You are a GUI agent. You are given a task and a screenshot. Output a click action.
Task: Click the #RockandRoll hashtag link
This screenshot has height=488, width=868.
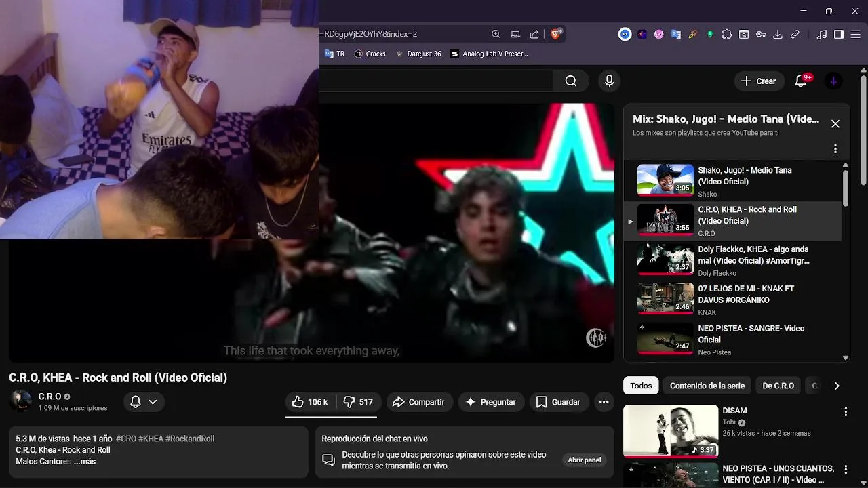pyautogui.click(x=190, y=439)
